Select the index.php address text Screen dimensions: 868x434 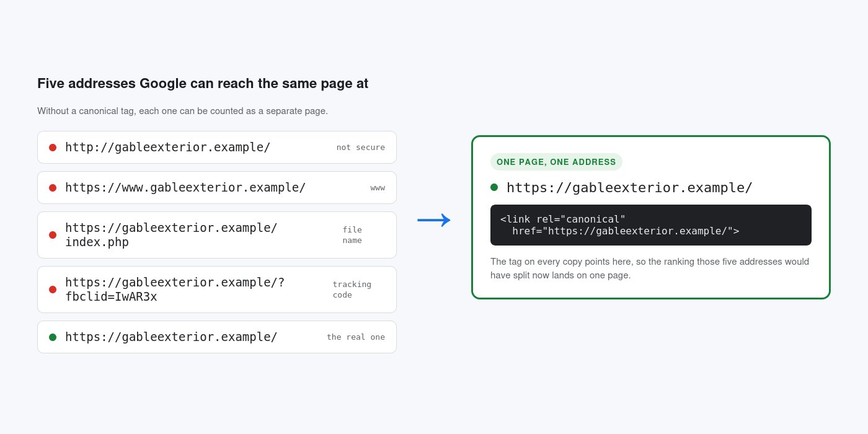tap(171, 235)
